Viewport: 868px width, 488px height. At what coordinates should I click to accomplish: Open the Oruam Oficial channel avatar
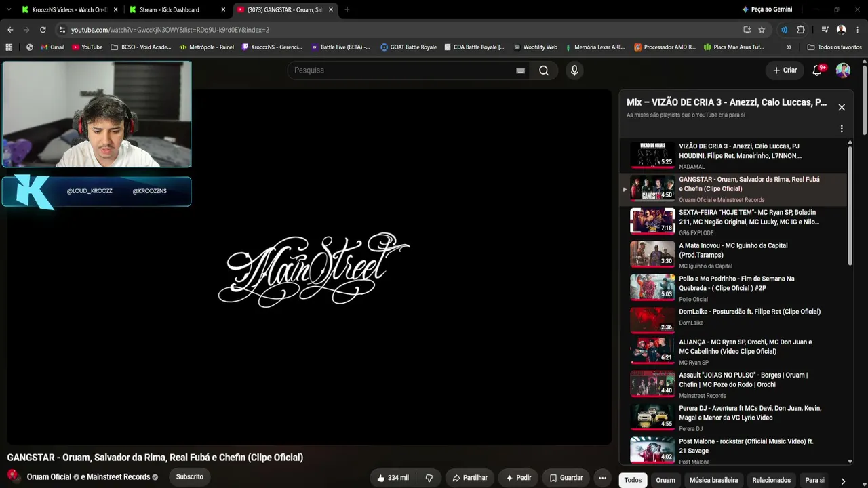(14, 476)
